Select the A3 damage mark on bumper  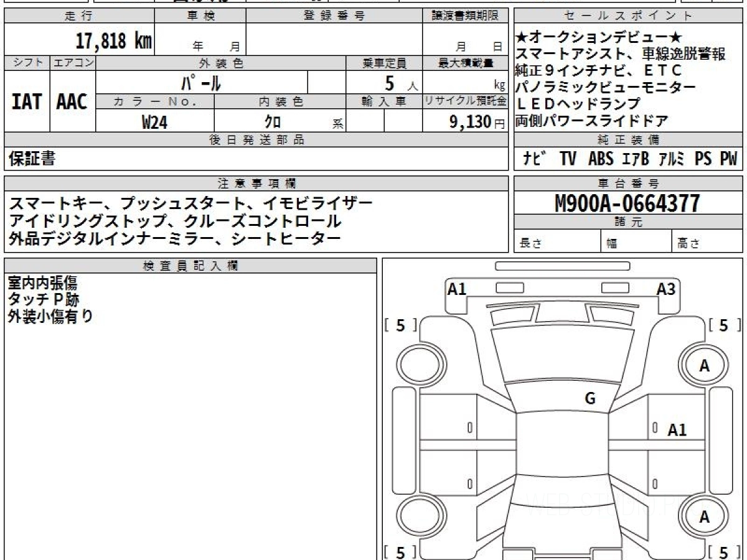coord(666,289)
